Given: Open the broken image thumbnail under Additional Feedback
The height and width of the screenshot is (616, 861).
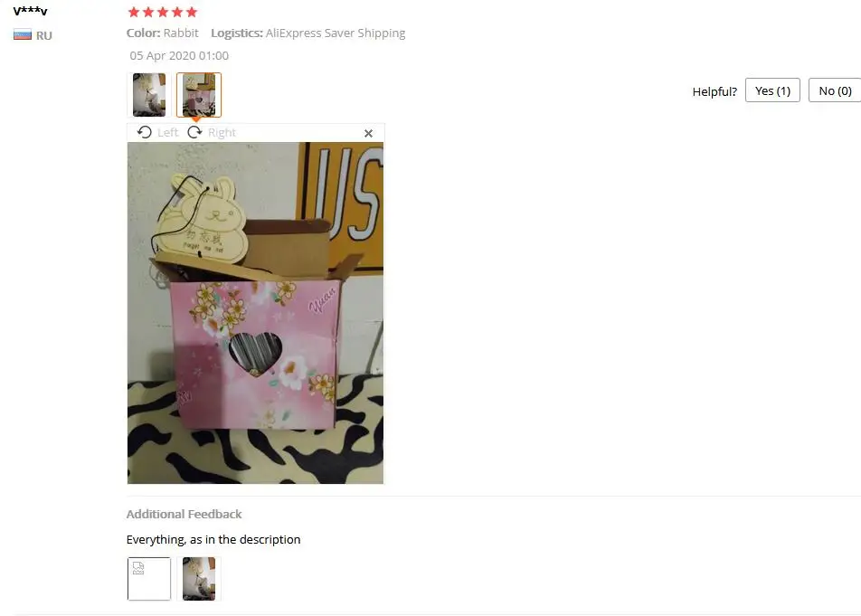Looking at the screenshot, I should (149, 579).
